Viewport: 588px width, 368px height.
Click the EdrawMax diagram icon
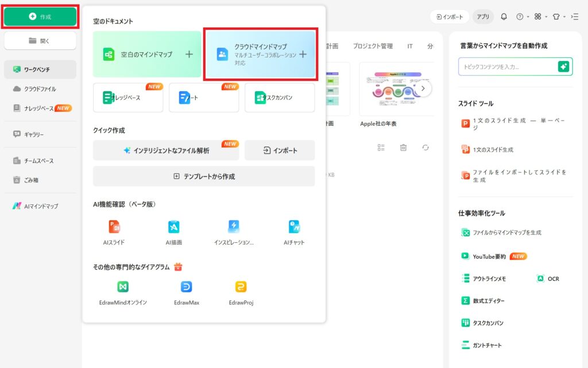coord(186,287)
